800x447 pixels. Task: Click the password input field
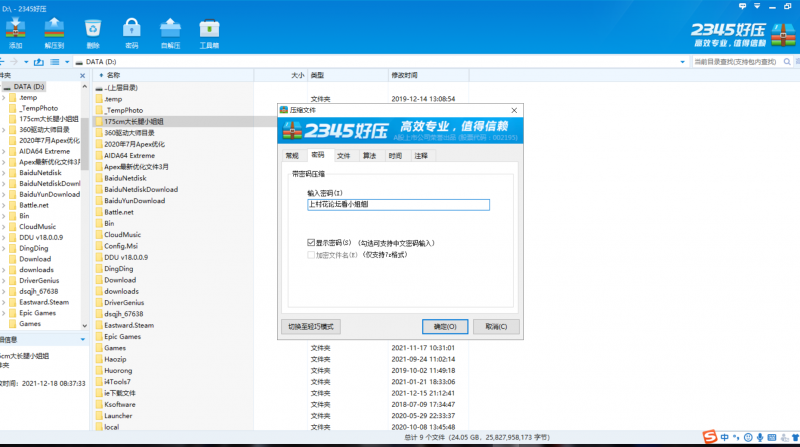[x=398, y=204]
